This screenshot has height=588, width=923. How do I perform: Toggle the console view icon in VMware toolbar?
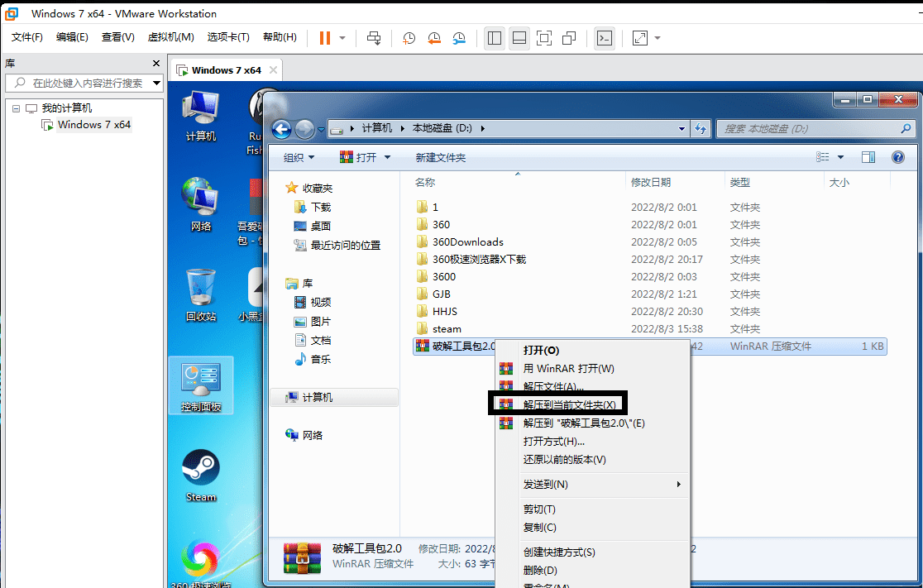point(605,38)
